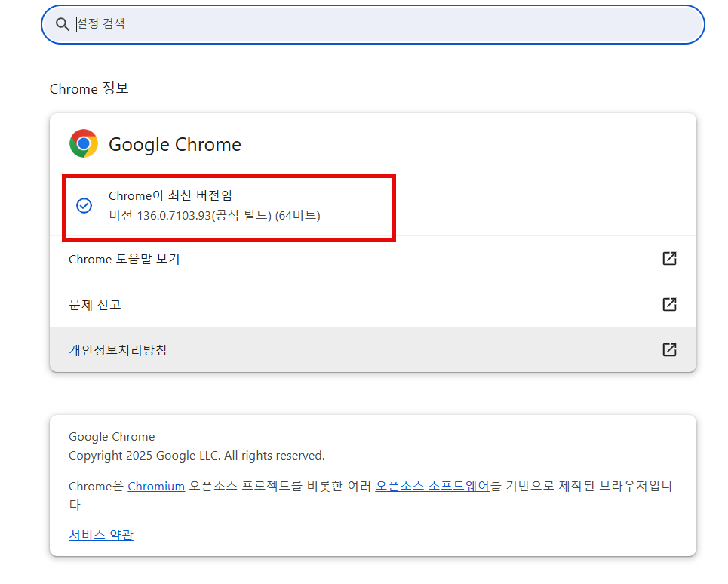
Task: Open external link icon for Chrome 도움말 보기
Action: point(669,259)
